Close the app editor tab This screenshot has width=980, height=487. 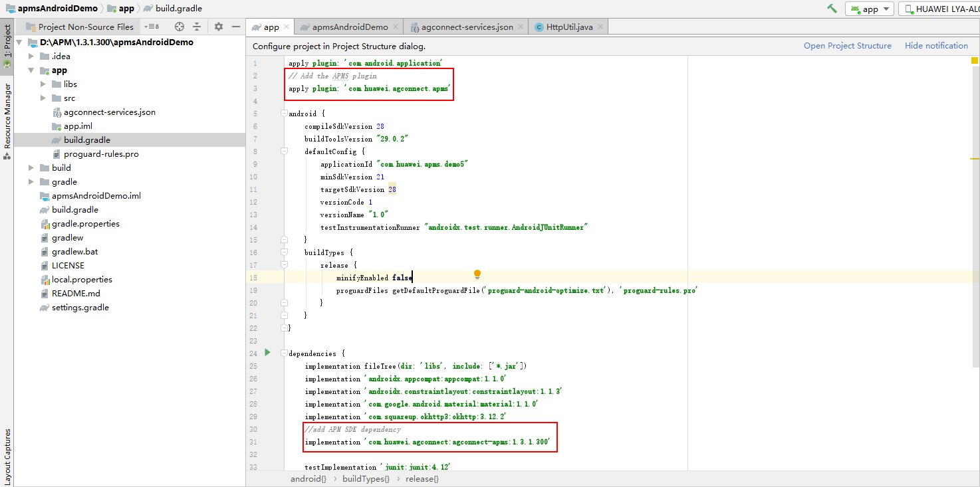(x=287, y=27)
